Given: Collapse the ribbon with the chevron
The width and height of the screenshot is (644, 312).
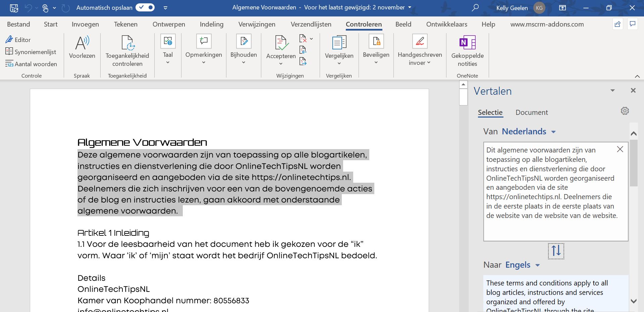Looking at the screenshot, I should click(x=637, y=76).
